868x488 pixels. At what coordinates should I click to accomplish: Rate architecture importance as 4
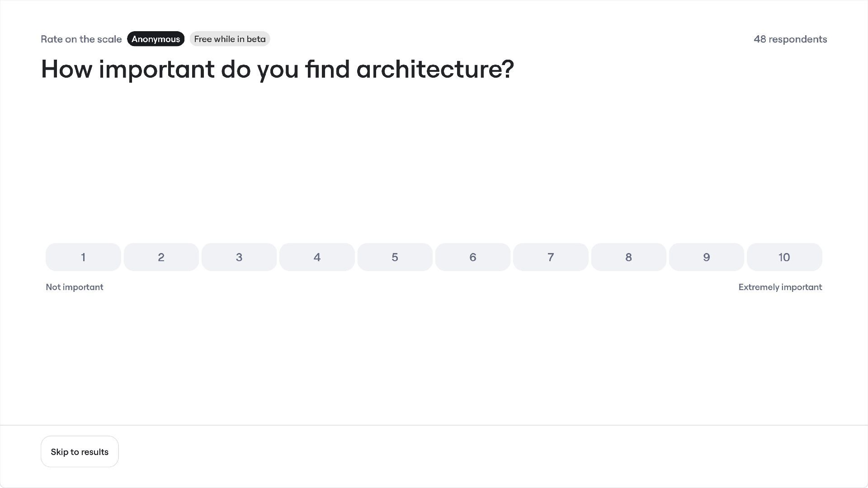(x=317, y=257)
